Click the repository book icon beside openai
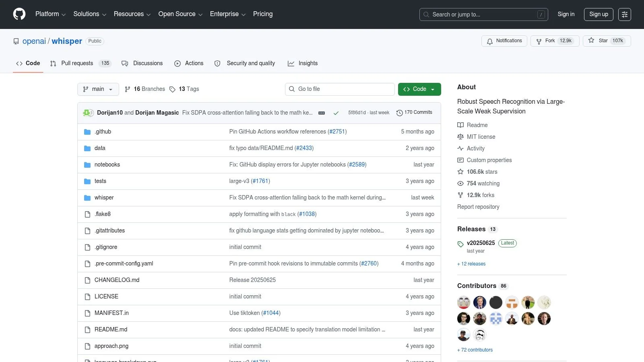 [x=16, y=41]
